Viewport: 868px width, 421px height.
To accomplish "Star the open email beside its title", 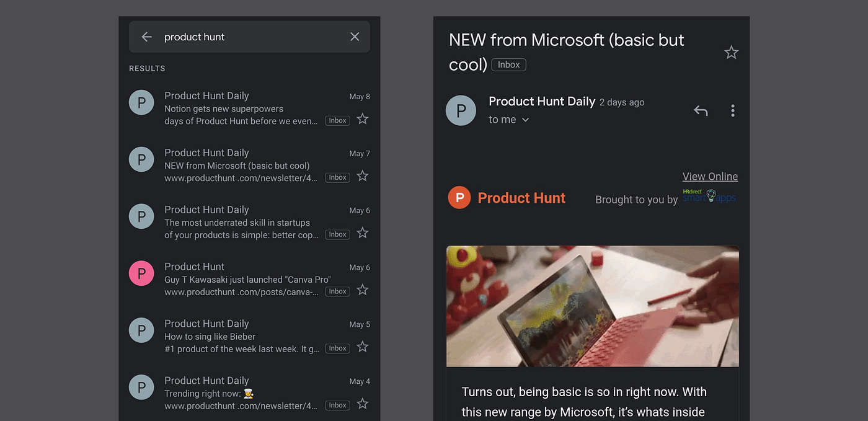I will coord(732,53).
